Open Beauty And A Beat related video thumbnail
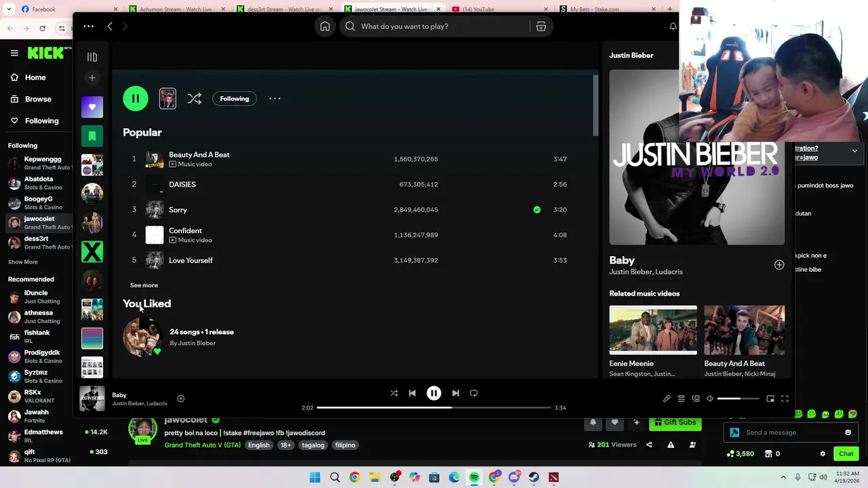Screen dimensions: 868x488 coord(744,330)
